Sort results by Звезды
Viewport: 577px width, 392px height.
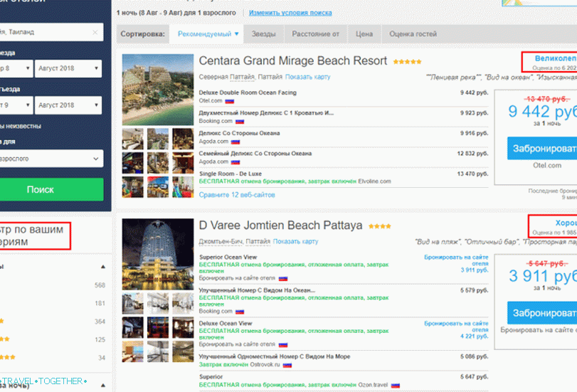[x=263, y=34]
